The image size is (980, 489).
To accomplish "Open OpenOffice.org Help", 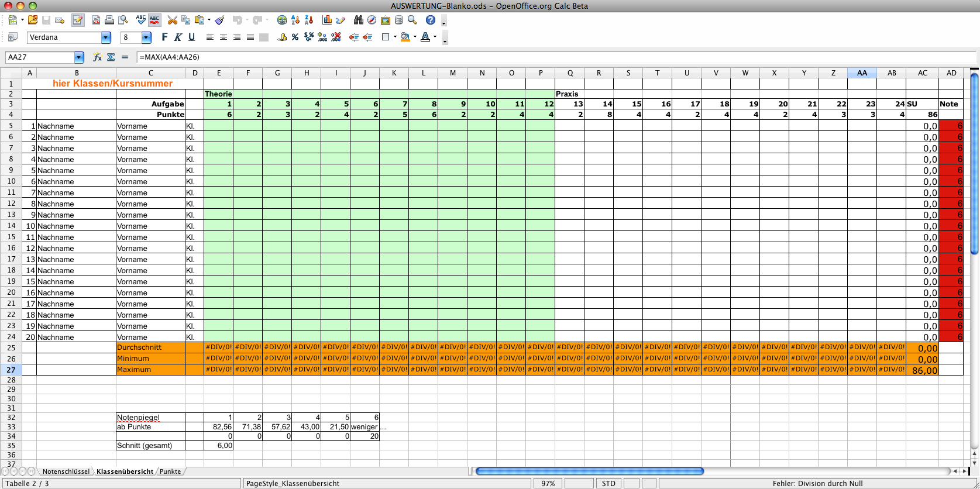I will pos(431,20).
